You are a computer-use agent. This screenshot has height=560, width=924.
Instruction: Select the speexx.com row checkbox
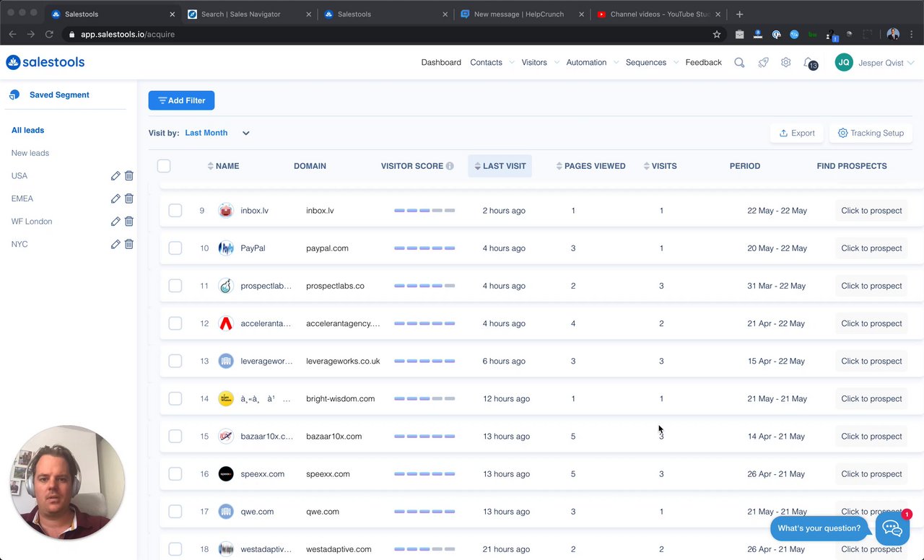tap(175, 474)
